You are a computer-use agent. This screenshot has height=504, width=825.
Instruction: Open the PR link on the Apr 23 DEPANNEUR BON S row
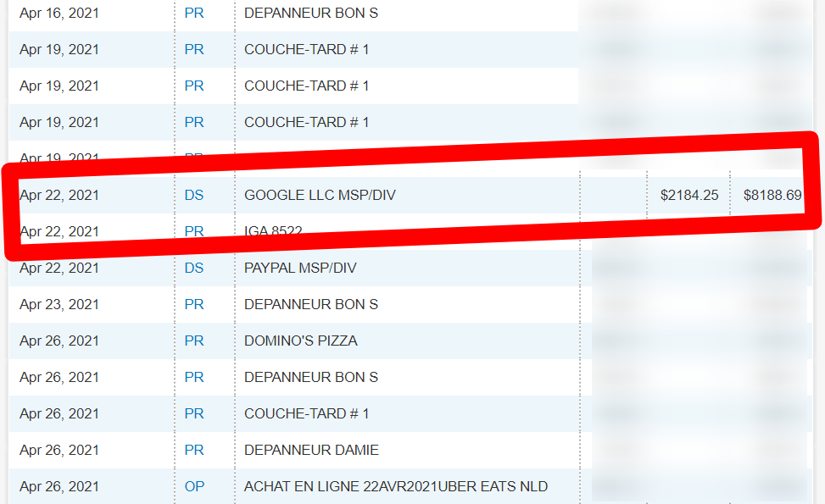(x=193, y=305)
